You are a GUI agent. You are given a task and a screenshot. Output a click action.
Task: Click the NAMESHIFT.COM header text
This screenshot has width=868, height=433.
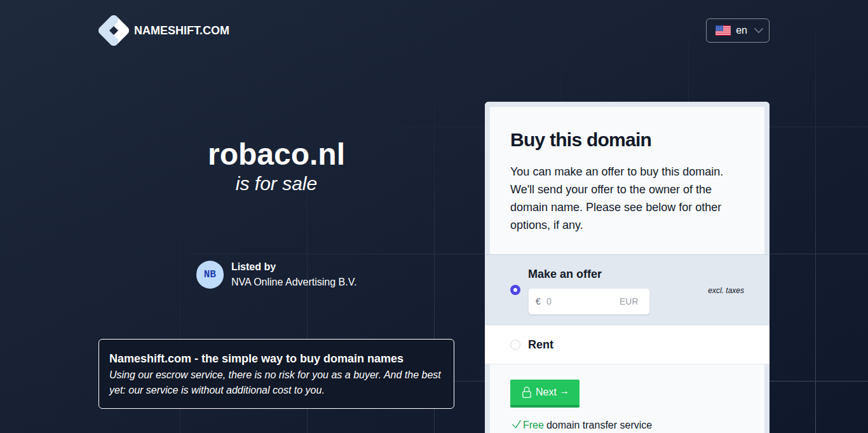[x=182, y=31]
